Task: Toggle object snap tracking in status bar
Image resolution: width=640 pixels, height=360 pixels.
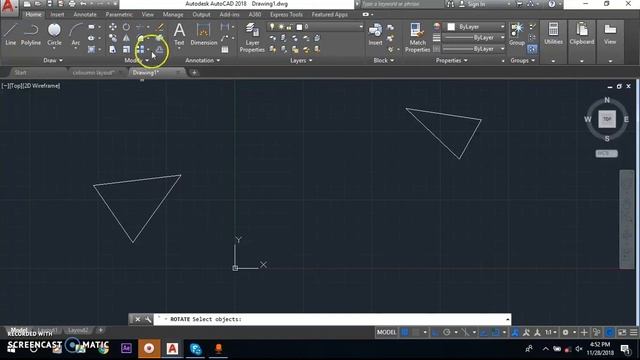Action: point(484,332)
